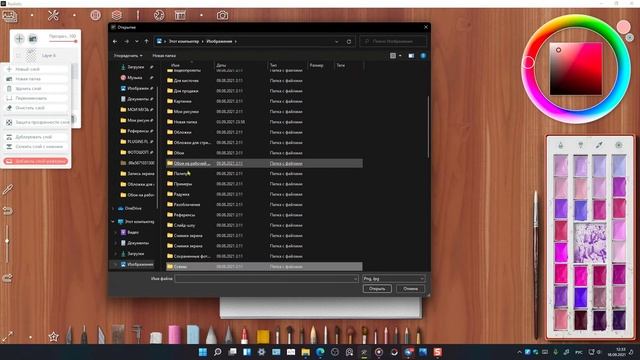Choose Удалить слой in the layer menu
This screenshot has height=360, width=640.
pos(36,89)
